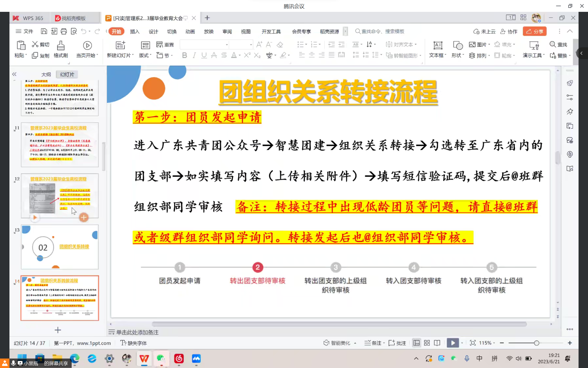Toggle Strikethrough formatting
588x368 pixels.
pyautogui.click(x=224, y=55)
